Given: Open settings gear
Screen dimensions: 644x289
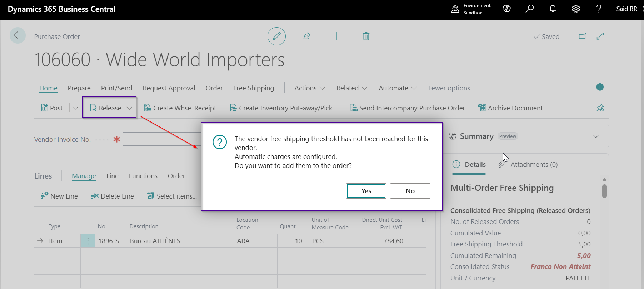Looking at the screenshot, I should [x=576, y=9].
